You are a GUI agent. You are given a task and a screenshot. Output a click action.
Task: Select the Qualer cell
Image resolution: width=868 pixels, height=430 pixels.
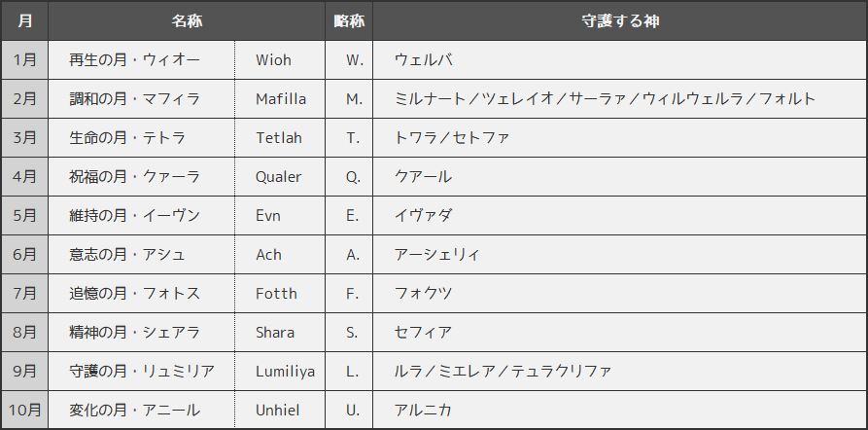(x=279, y=177)
